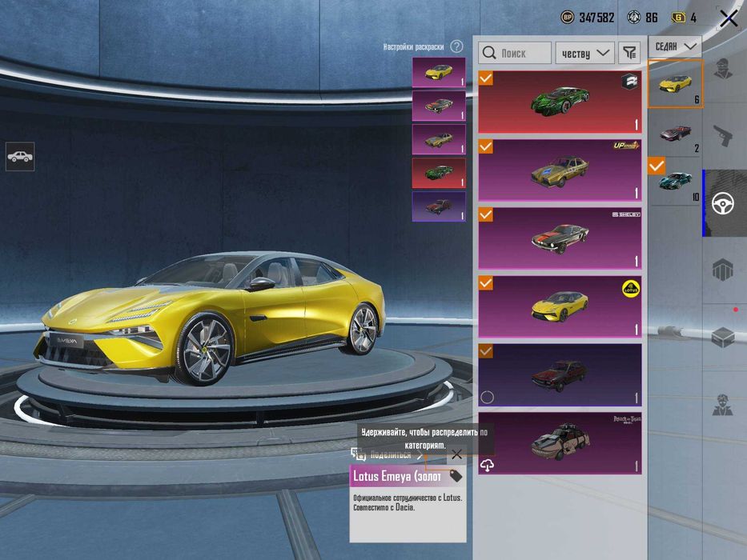Screen dimensions: 747x560
Task: Select yellow Lotus paint thumbnail in left column
Action: point(439,72)
